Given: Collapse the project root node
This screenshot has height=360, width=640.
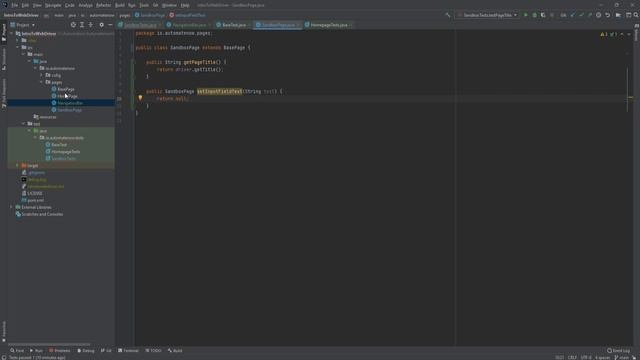Looking at the screenshot, I should 11,33.
